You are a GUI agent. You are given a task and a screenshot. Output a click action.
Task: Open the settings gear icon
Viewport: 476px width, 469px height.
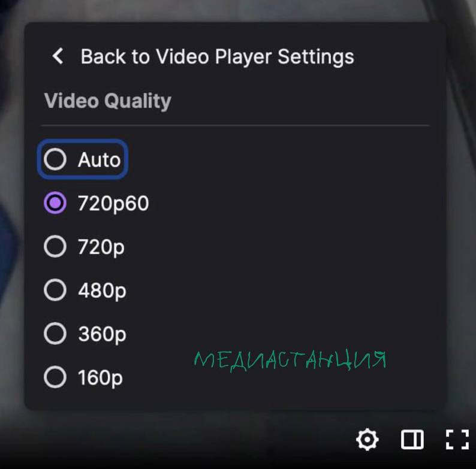367,439
